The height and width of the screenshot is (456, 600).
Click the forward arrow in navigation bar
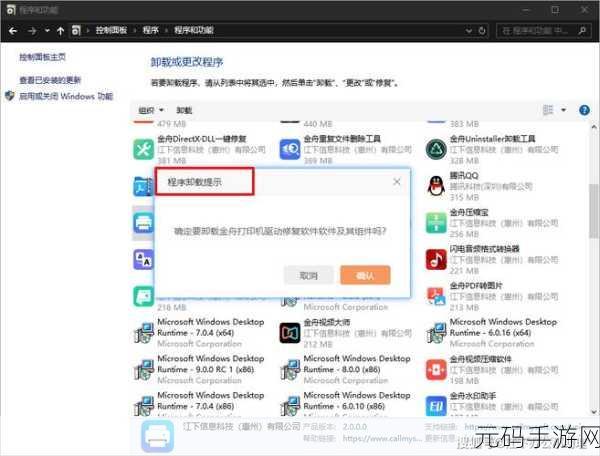tap(32, 31)
